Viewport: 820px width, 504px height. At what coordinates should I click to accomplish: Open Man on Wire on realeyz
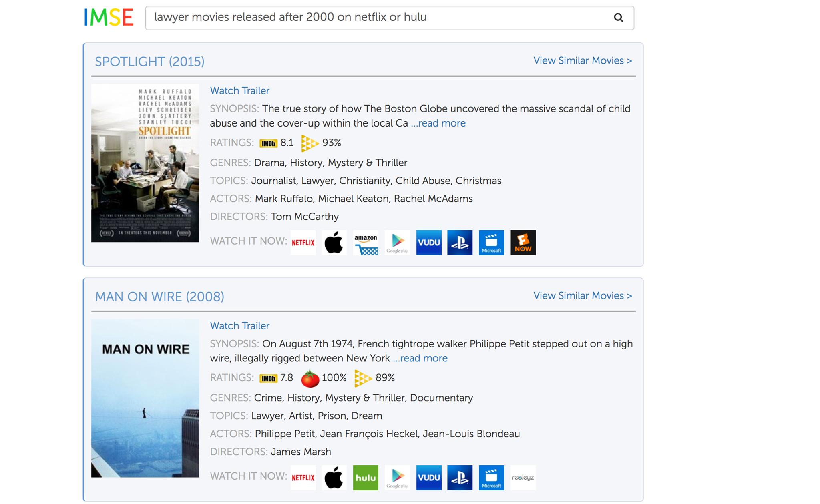(x=523, y=477)
